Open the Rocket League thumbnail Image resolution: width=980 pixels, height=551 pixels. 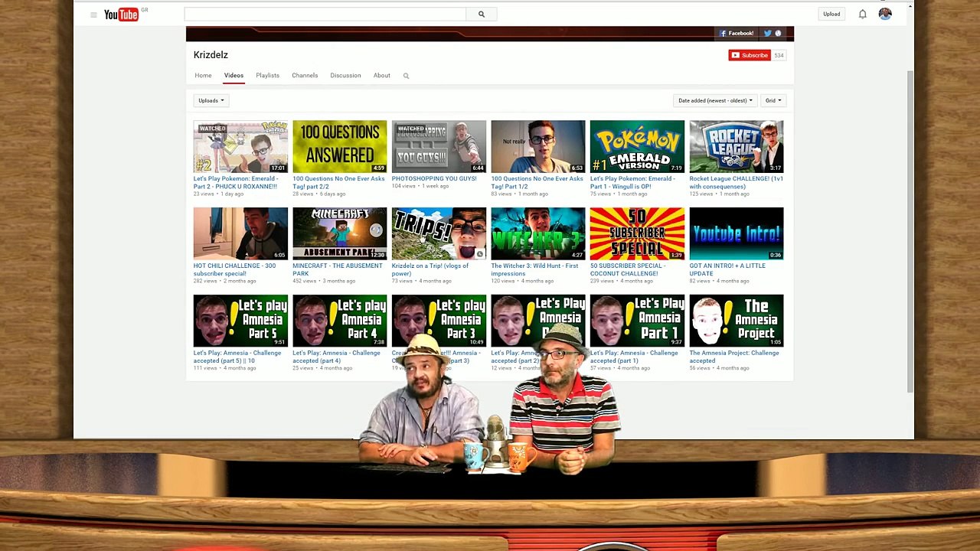point(737,146)
